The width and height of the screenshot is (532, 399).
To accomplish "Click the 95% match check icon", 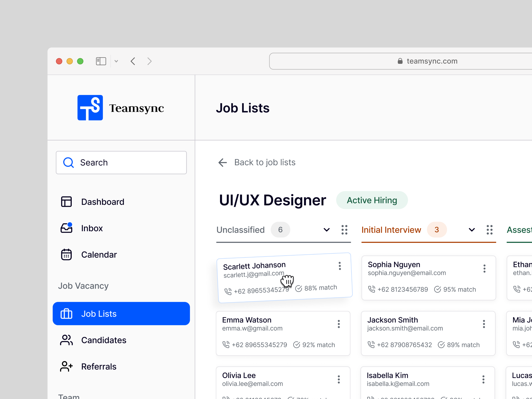I will 438,289.
